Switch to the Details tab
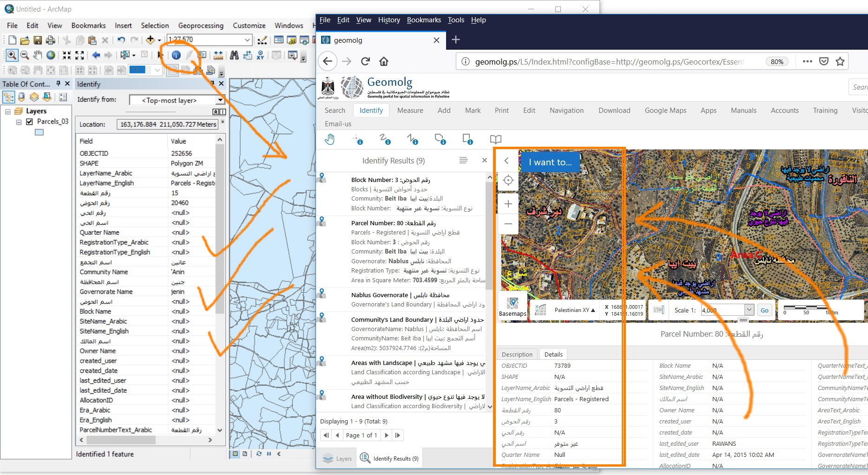868x475 pixels. (553, 354)
